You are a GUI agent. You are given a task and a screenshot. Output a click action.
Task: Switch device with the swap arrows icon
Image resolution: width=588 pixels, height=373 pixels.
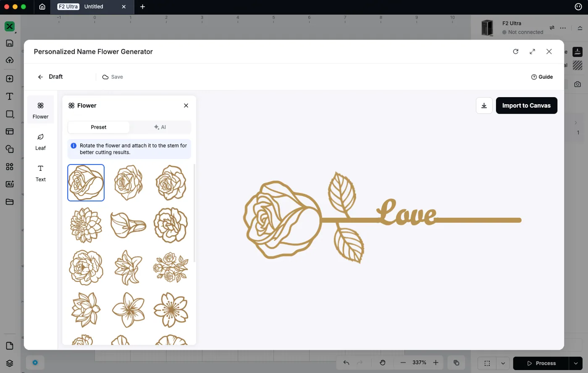click(552, 28)
